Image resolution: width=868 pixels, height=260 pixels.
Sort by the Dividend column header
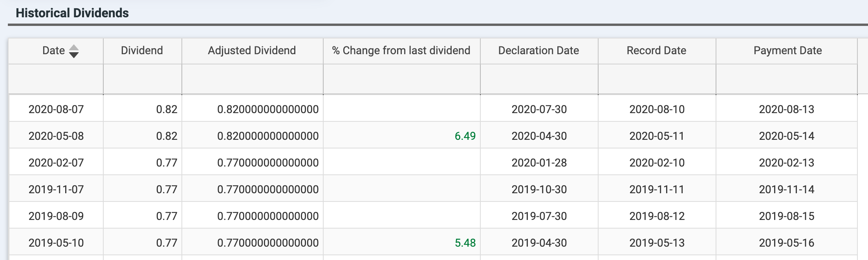pos(143,51)
